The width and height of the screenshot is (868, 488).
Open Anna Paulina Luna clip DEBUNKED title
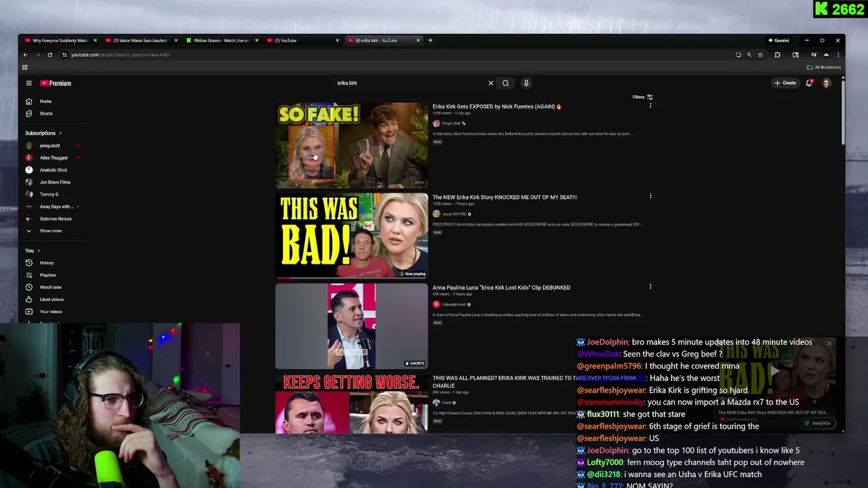pos(501,287)
